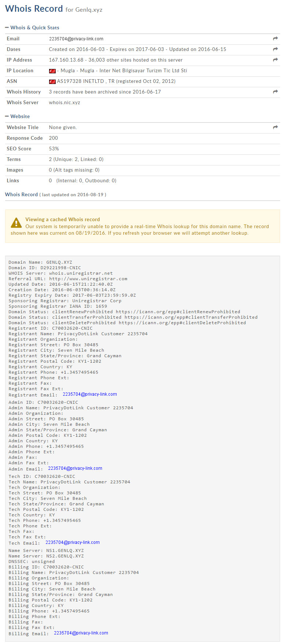Click the 'Sponsoring Registrar: Uniregistrar Corp' line

pyautogui.click(x=65, y=301)
